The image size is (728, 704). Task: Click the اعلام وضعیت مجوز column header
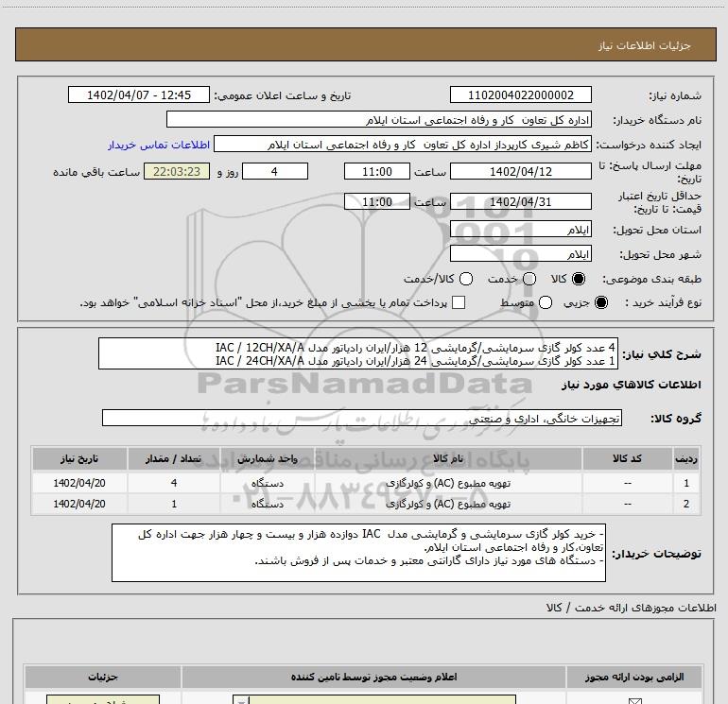(373, 678)
